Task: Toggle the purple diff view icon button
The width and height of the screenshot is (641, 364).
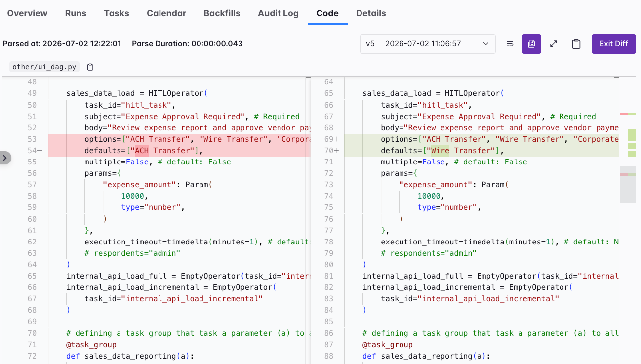Action: click(x=532, y=44)
